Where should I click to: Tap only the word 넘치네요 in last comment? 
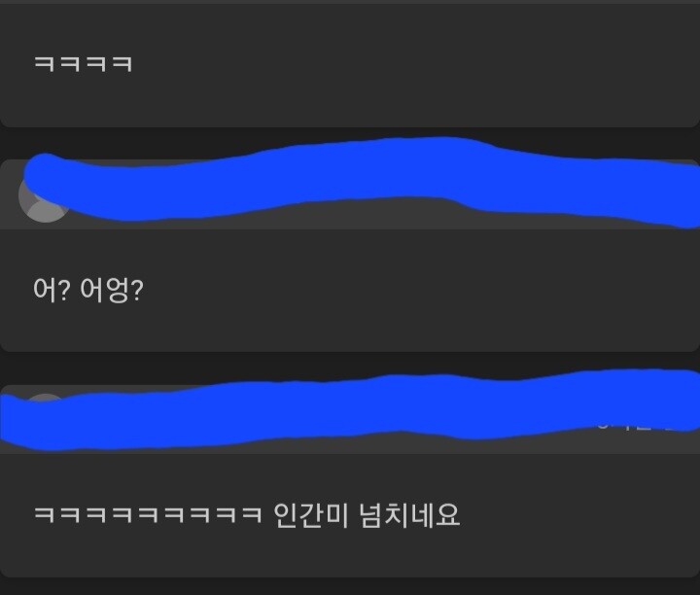[x=409, y=515]
